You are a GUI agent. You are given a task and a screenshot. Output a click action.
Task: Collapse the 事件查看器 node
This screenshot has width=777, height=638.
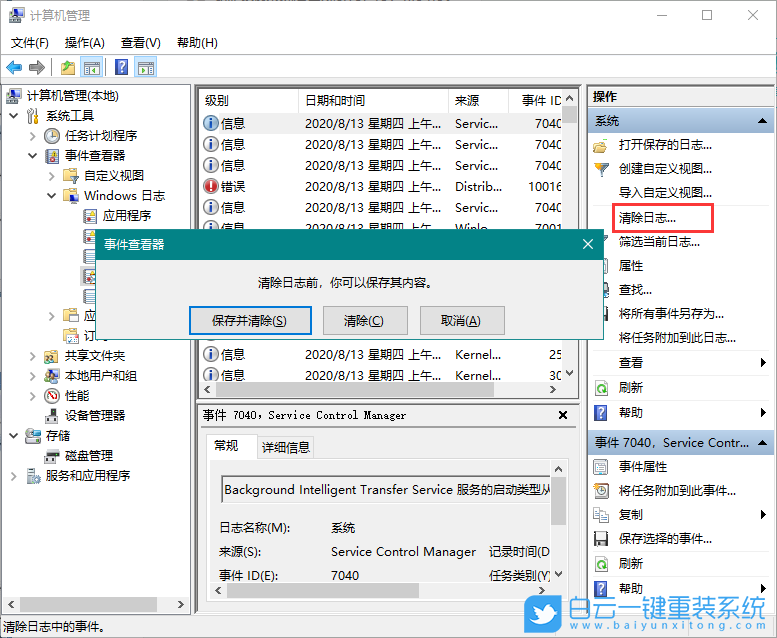[x=33, y=156]
